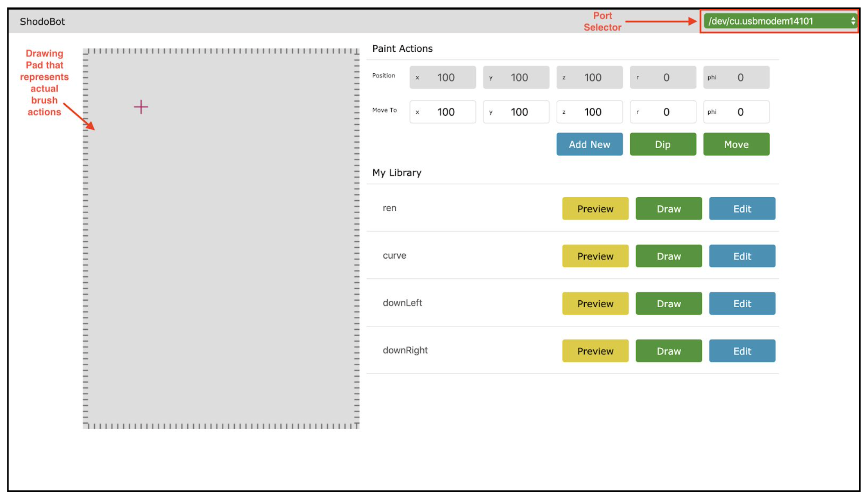Preview the curve stroke
The image size is (868, 499).
coord(595,256)
